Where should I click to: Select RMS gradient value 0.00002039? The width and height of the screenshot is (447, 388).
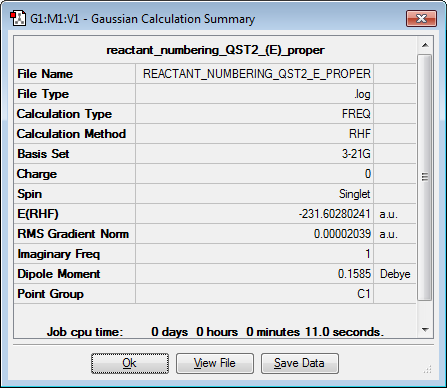pyautogui.click(x=342, y=234)
